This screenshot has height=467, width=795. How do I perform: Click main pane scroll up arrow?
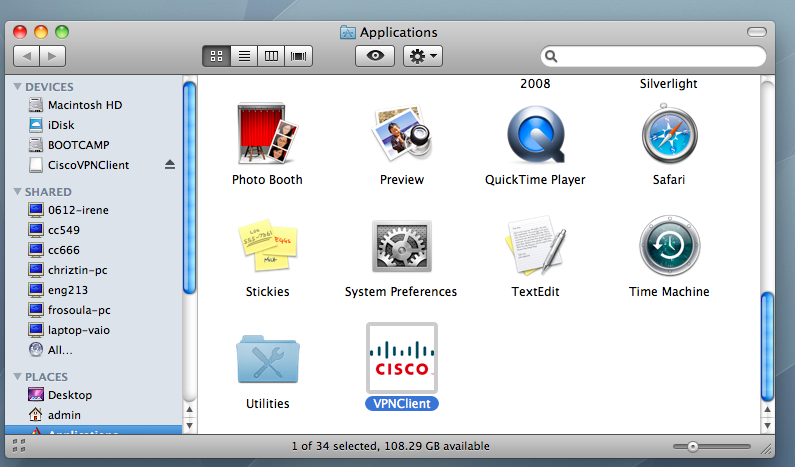click(x=768, y=410)
